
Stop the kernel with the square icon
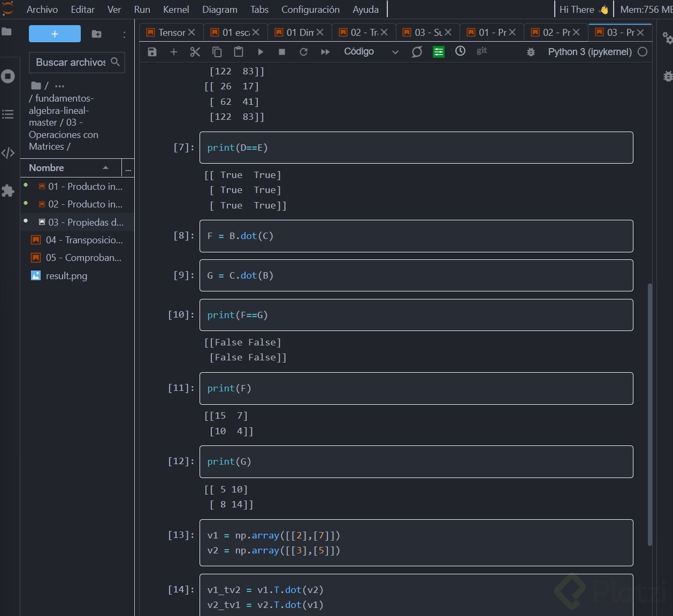[x=282, y=52]
